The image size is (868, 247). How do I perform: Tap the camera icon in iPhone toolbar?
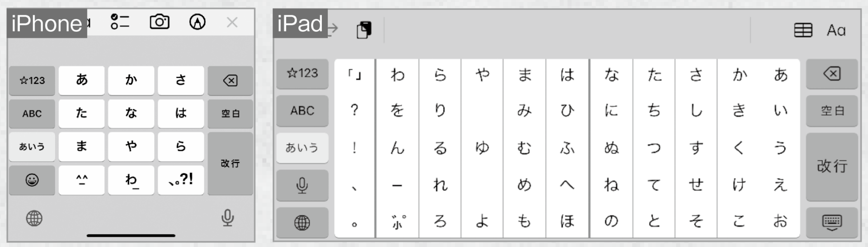(160, 22)
